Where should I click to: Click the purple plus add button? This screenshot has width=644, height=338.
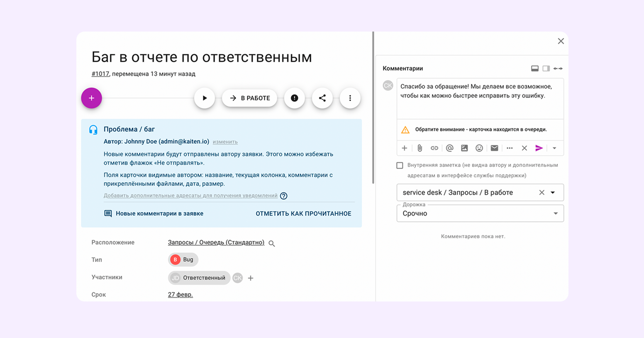pos(91,98)
